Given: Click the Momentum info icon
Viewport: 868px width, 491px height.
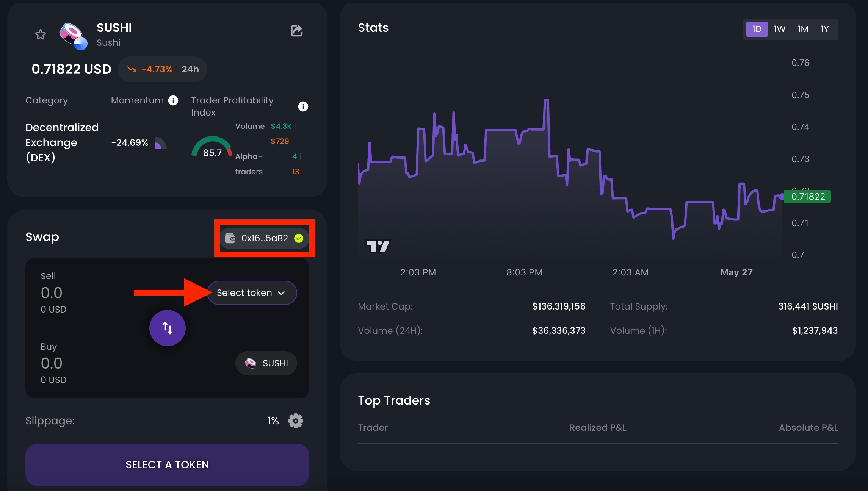Looking at the screenshot, I should 173,100.
